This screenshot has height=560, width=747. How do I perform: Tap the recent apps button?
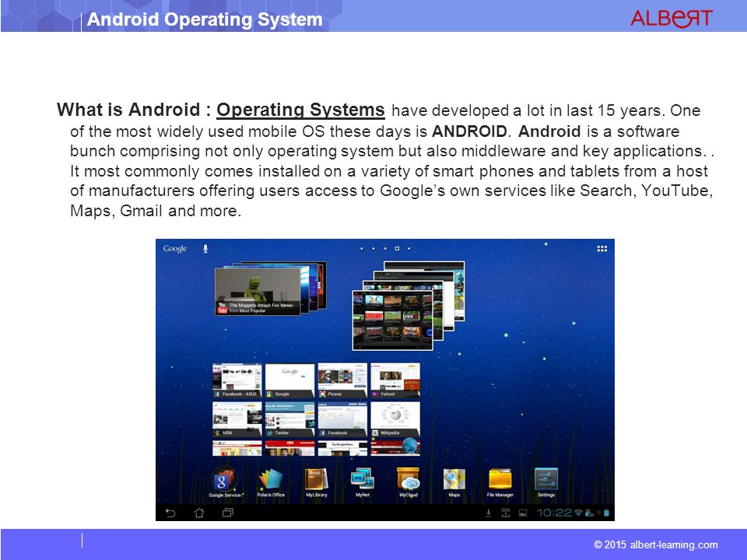click(x=228, y=513)
